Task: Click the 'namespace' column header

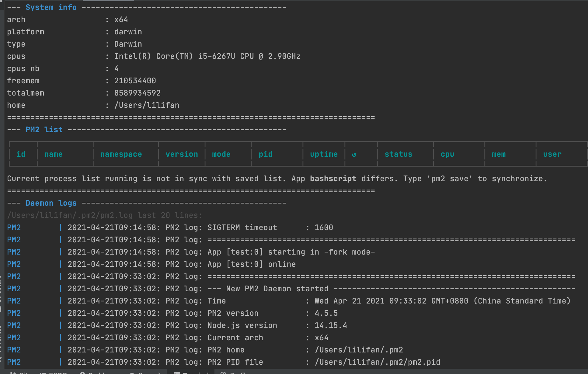Action: point(121,154)
